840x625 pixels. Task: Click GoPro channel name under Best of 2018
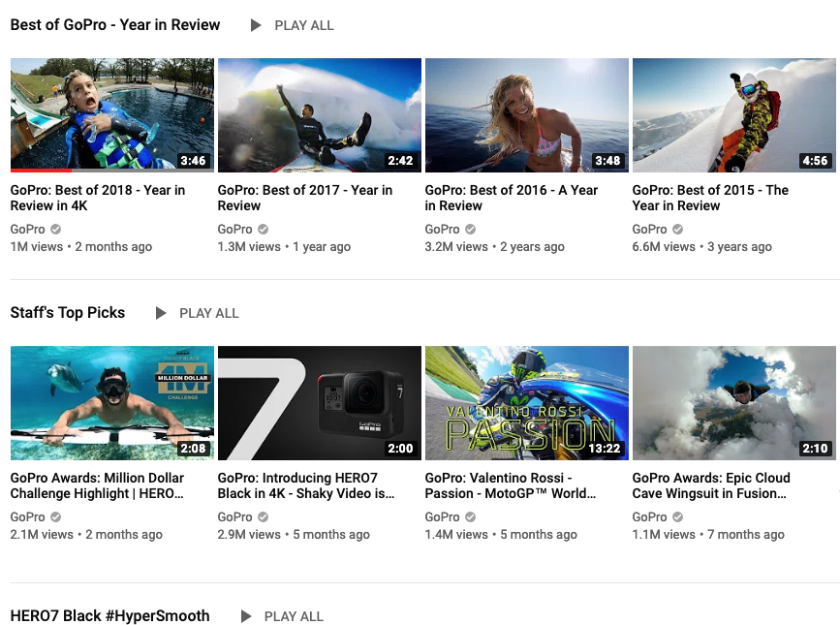click(28, 230)
